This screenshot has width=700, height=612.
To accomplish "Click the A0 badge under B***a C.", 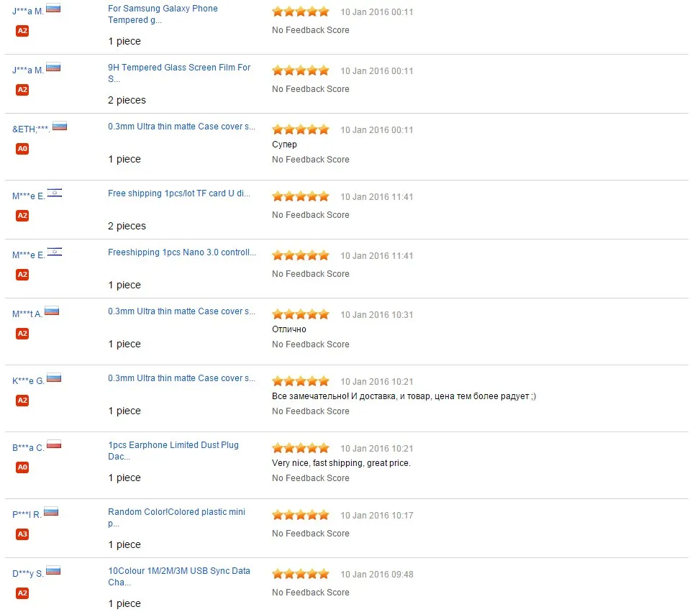I will coord(22,467).
